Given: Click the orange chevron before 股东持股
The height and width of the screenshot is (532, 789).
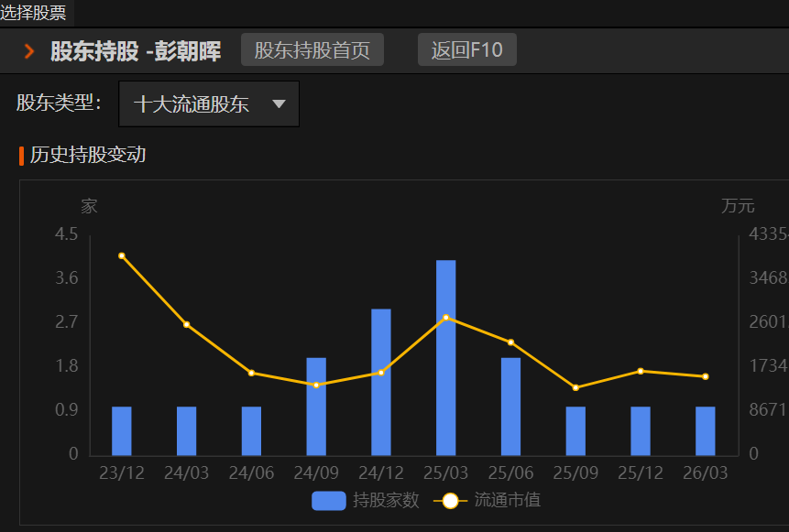Looking at the screenshot, I should 29,50.
